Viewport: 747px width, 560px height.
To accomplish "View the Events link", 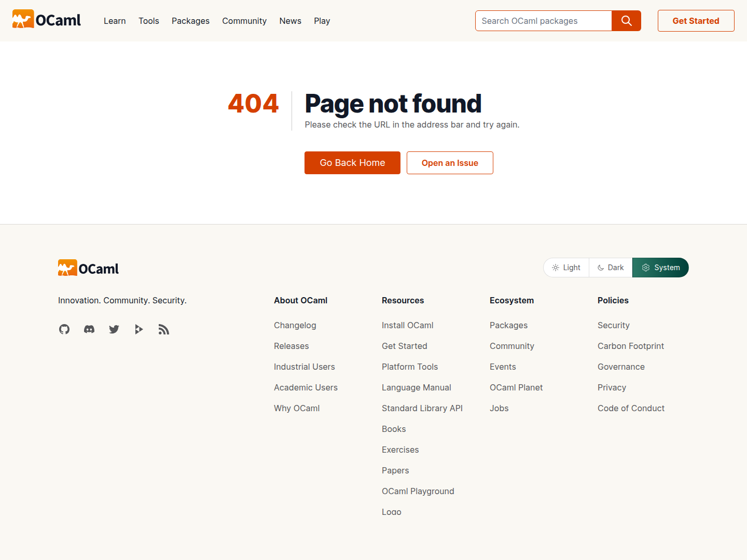I will (x=503, y=367).
